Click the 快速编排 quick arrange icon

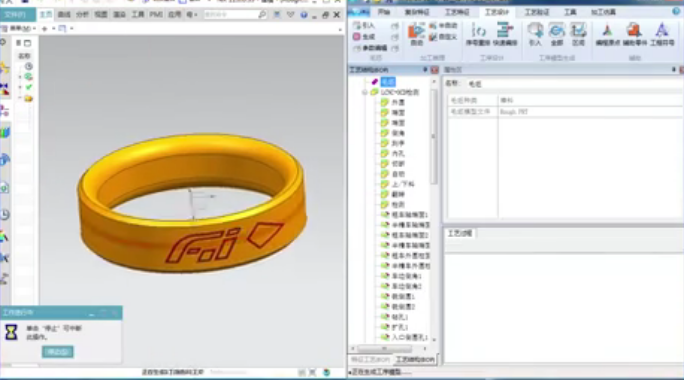click(505, 34)
